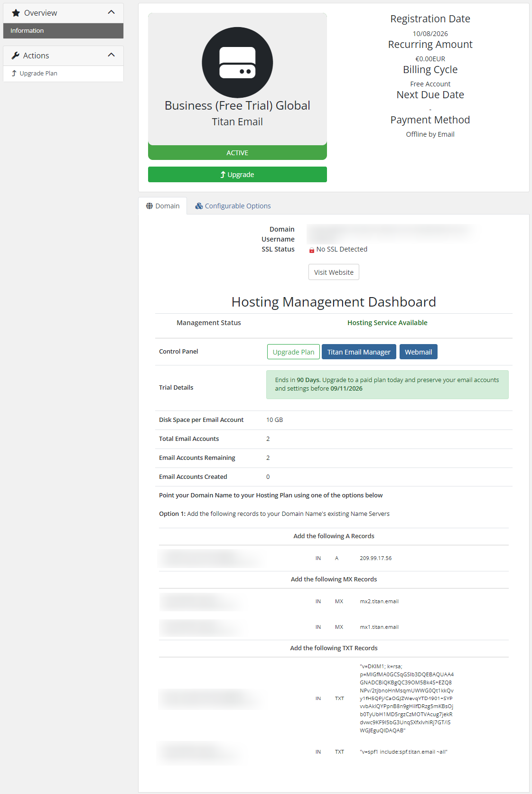Viewport: 532px width, 794px height.
Task: Switch to the Domain tab
Action: point(163,206)
